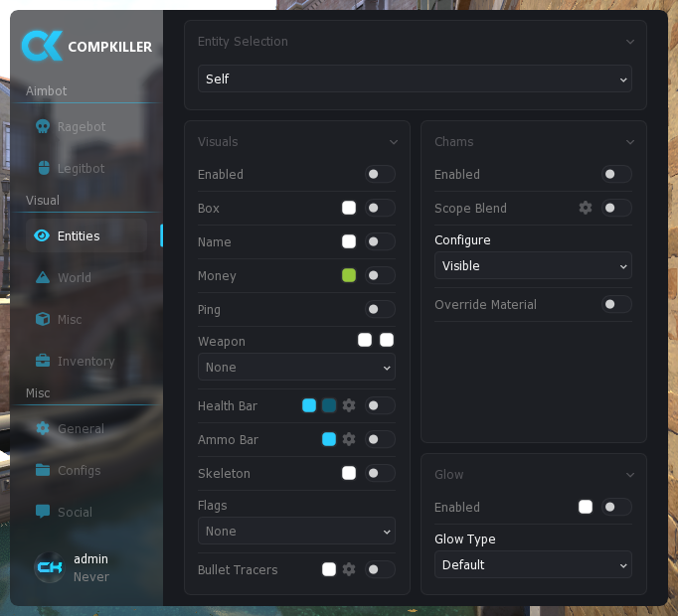Viewport: 678px width, 616px height.
Task: Collapse the Chams section chevron
Action: click(x=630, y=142)
